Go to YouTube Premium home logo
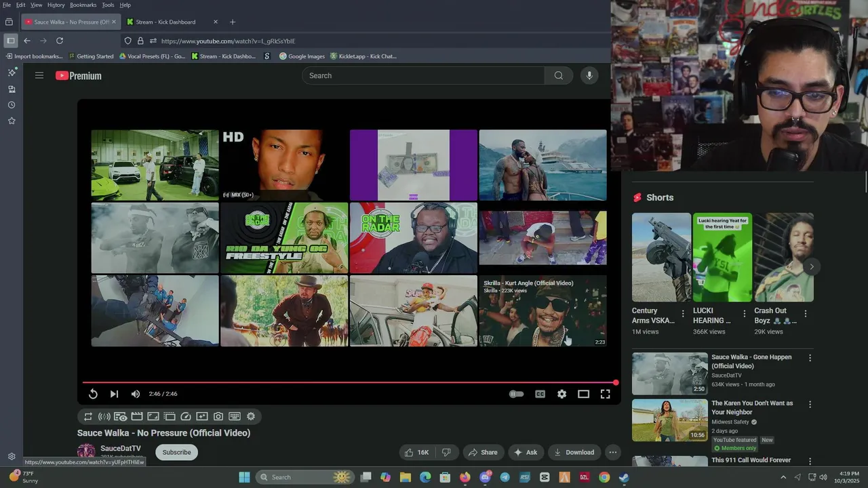Image resolution: width=868 pixels, height=488 pixels. [x=79, y=76]
